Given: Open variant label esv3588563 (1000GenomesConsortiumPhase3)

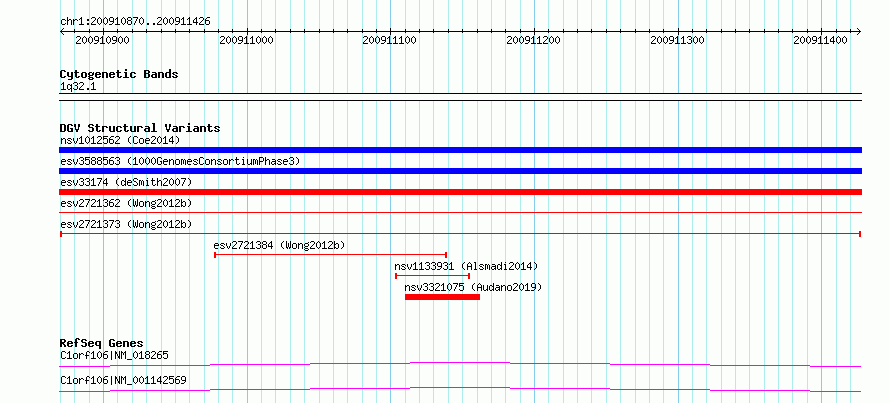Looking at the screenshot, I should coord(180,161).
